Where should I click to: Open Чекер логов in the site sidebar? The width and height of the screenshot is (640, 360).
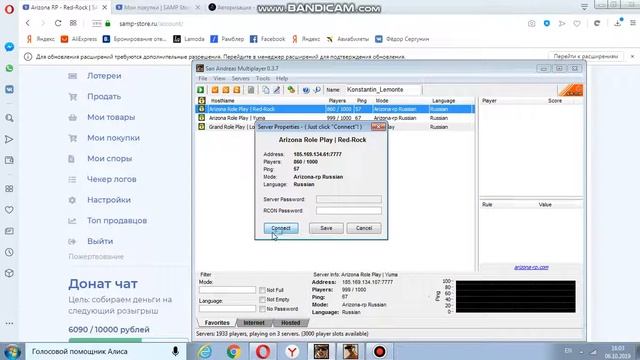(x=111, y=179)
